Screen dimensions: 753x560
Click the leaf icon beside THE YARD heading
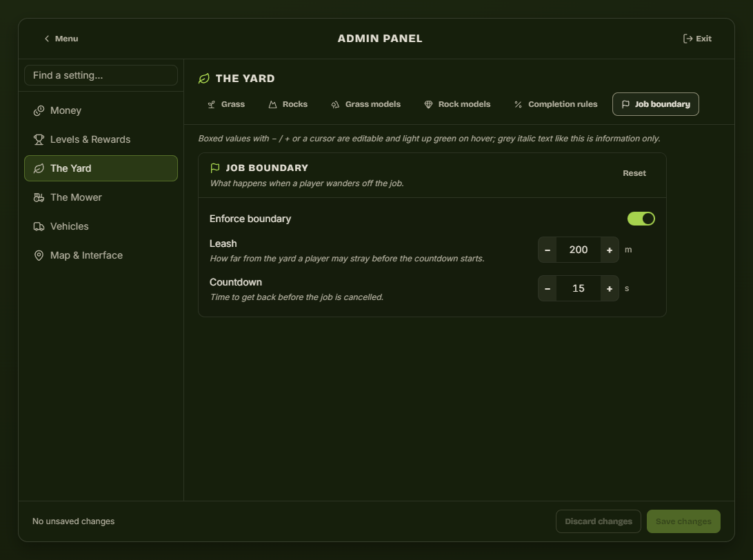coord(204,79)
